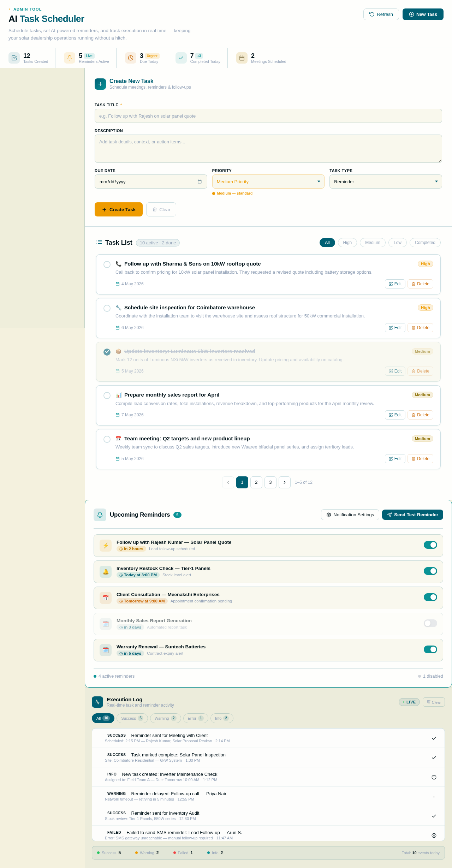The height and width of the screenshot is (868, 452).
Task: Open Notification Settings
Action: (x=350, y=515)
